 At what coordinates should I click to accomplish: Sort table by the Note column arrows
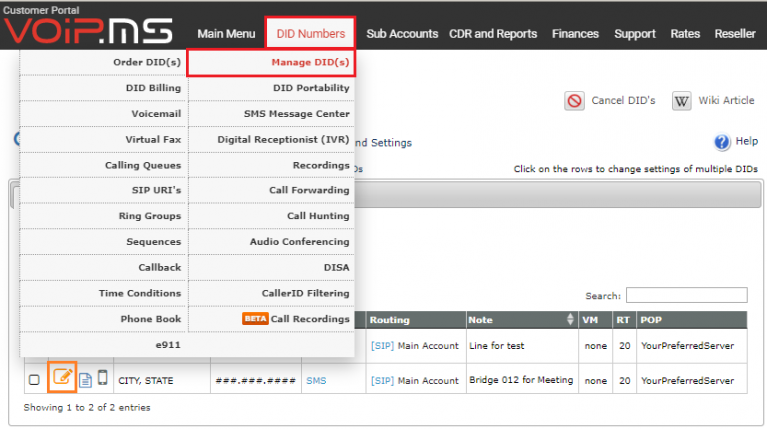point(570,319)
